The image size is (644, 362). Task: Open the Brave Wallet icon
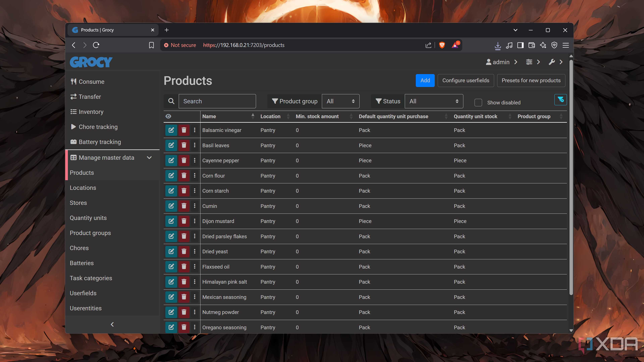(x=531, y=45)
